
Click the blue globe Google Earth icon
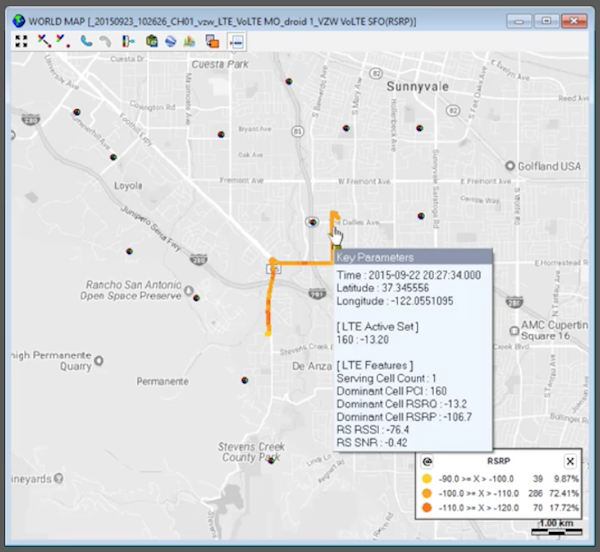170,41
